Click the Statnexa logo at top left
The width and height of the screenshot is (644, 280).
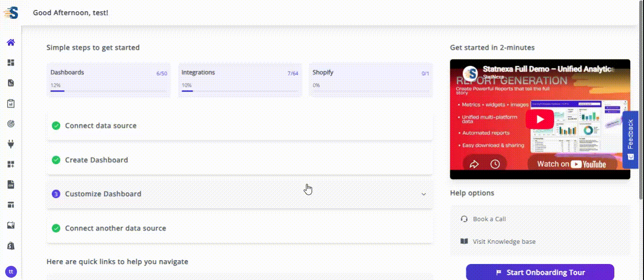click(x=11, y=13)
